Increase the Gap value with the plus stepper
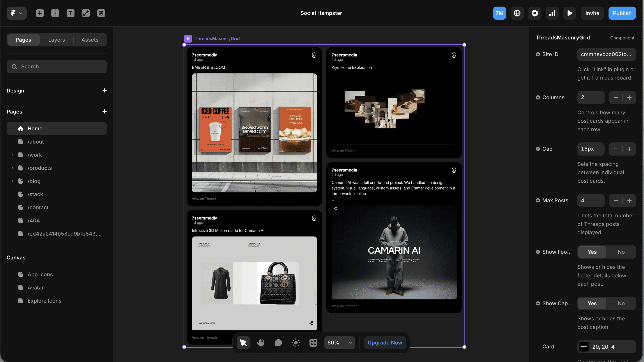644x362 pixels. point(630,149)
